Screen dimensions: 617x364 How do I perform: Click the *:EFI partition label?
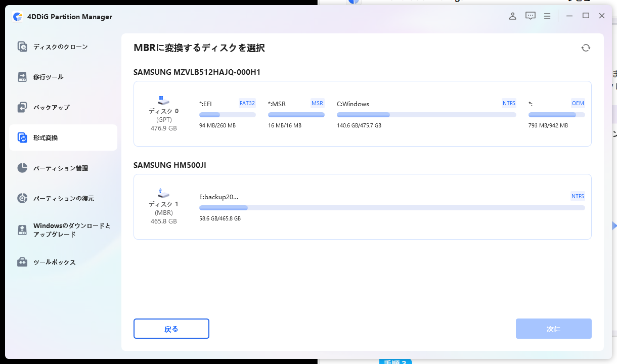pyautogui.click(x=205, y=104)
